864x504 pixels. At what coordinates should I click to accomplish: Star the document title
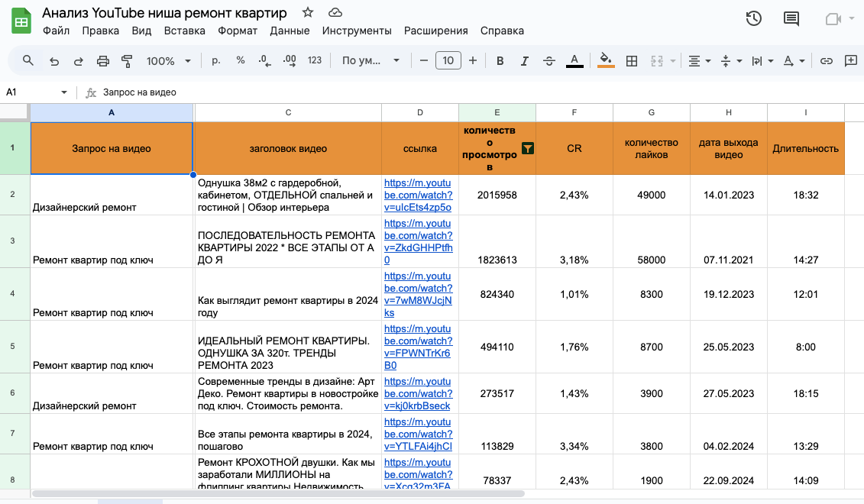click(308, 12)
